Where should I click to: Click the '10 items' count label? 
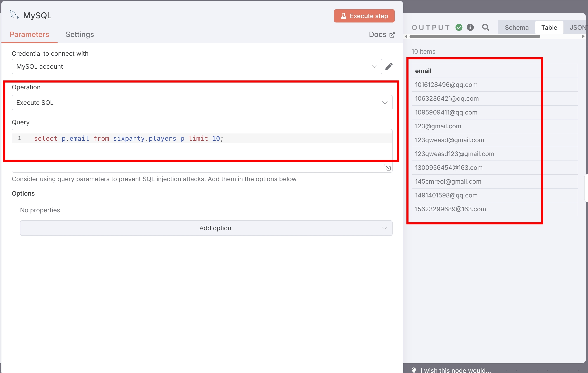click(423, 52)
